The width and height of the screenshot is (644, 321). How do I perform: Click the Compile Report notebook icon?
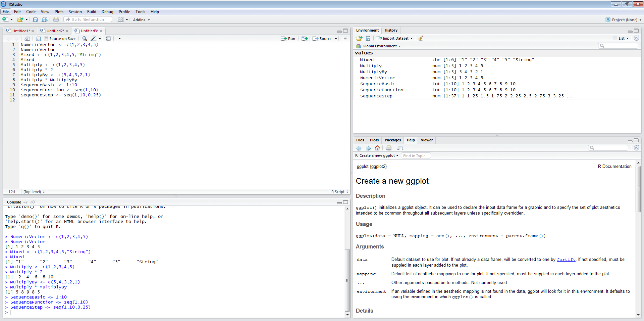[108, 39]
